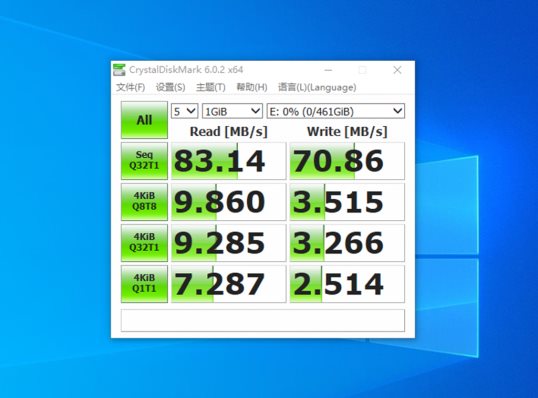Click the CrystalDiskMark app icon in title bar

(119, 70)
